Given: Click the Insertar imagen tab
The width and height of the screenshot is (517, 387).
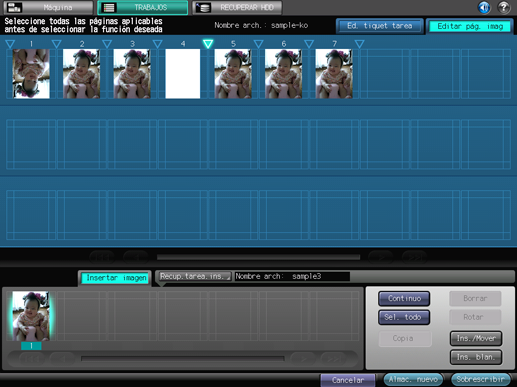Looking at the screenshot, I should 116,278.
